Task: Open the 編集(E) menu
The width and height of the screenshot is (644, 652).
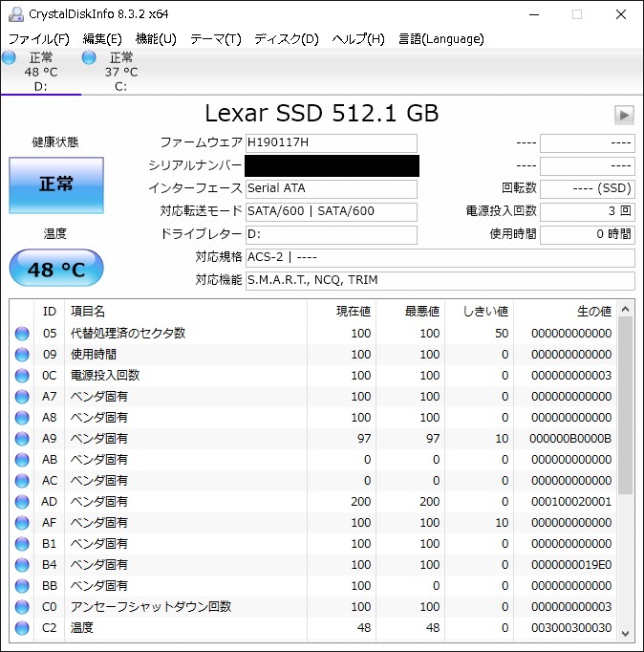Action: 102,39
